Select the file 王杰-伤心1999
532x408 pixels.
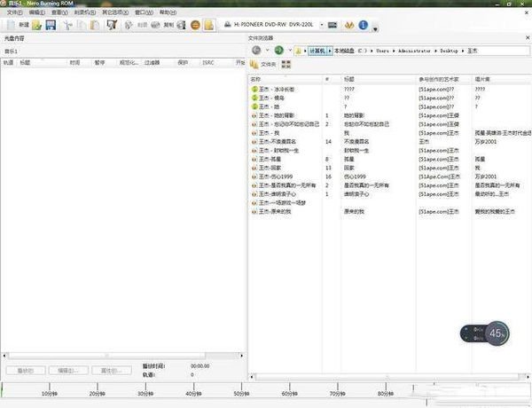click(275, 176)
